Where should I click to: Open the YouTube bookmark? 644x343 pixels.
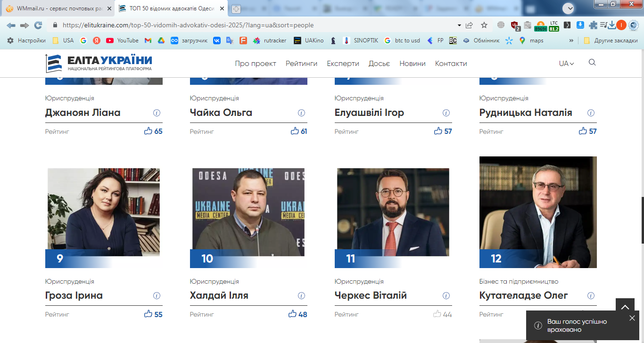point(123,41)
